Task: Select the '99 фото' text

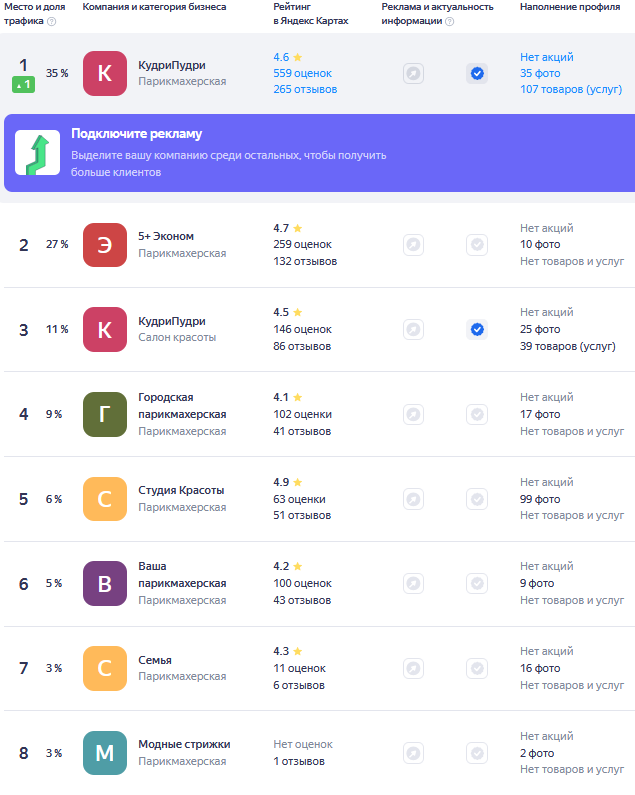Action: (x=540, y=499)
